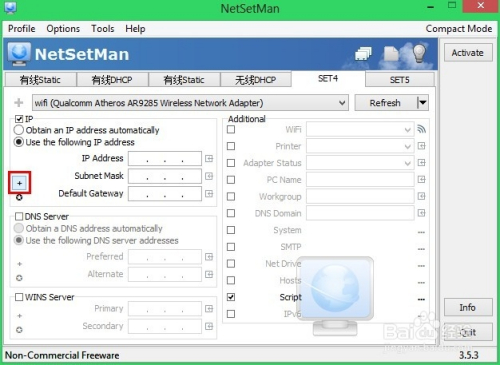Click the note page icon in the banner
This screenshot has height=365, width=500.
[391, 54]
